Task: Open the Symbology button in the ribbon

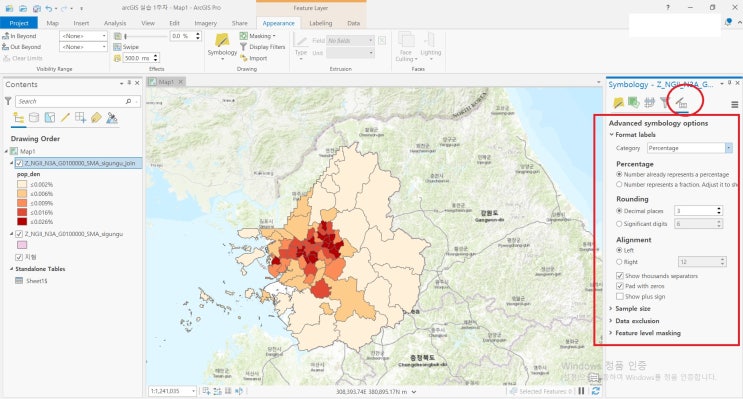Action: 222,45
